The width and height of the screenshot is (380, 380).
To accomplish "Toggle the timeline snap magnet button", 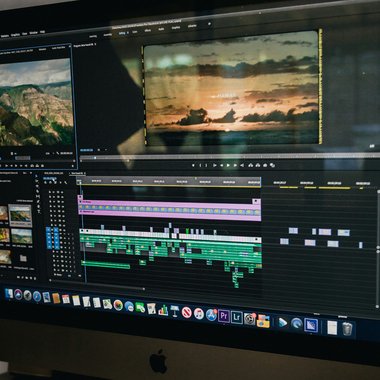I will (51, 183).
